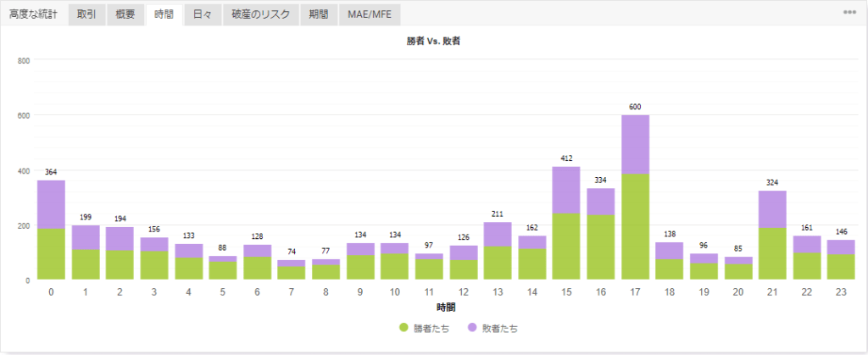Click the x-axis tick label 8
868x355 pixels.
pyautogui.click(x=326, y=292)
